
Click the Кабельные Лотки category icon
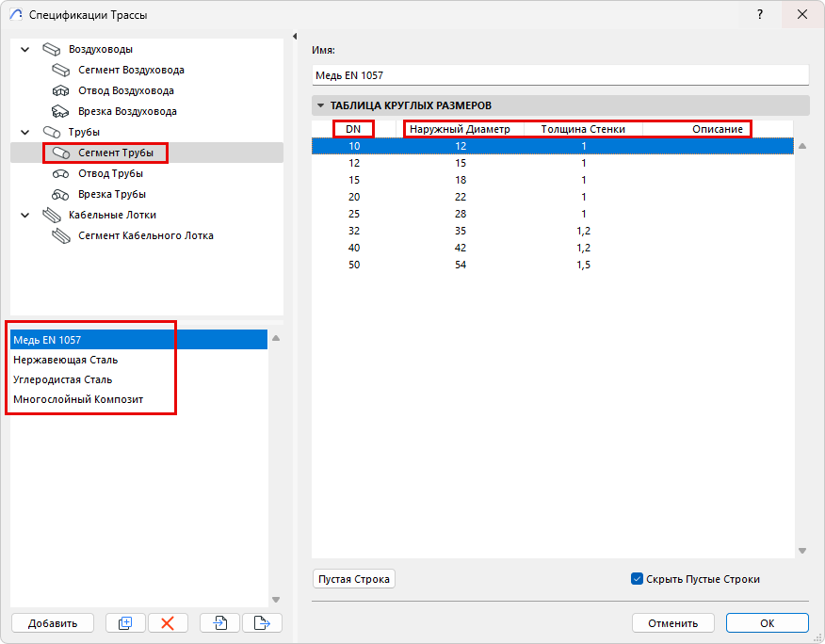tap(51, 215)
